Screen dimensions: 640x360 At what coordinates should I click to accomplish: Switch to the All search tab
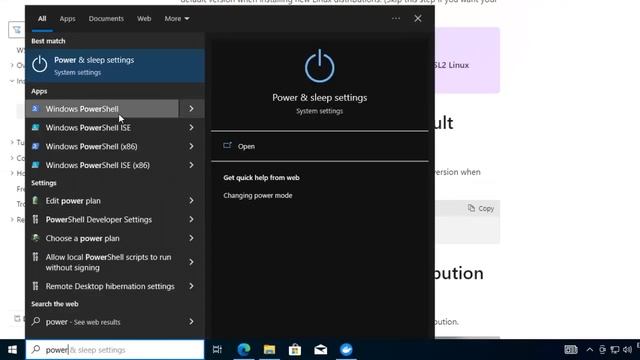point(42,19)
